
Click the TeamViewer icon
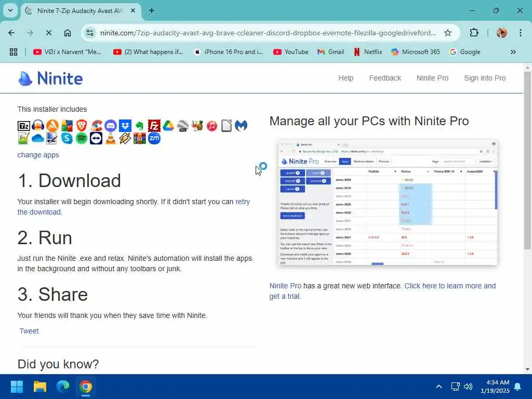click(x=96, y=138)
